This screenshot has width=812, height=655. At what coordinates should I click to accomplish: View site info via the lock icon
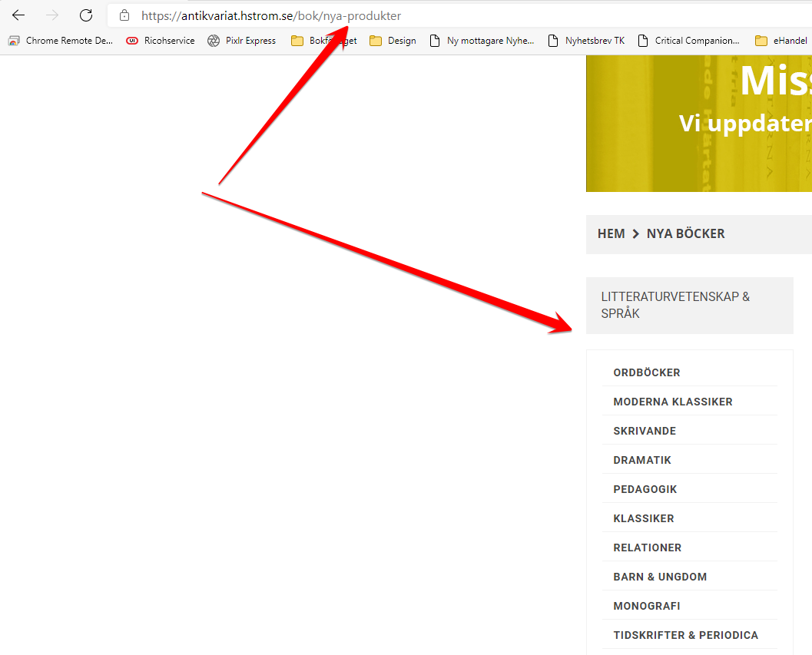(x=124, y=15)
